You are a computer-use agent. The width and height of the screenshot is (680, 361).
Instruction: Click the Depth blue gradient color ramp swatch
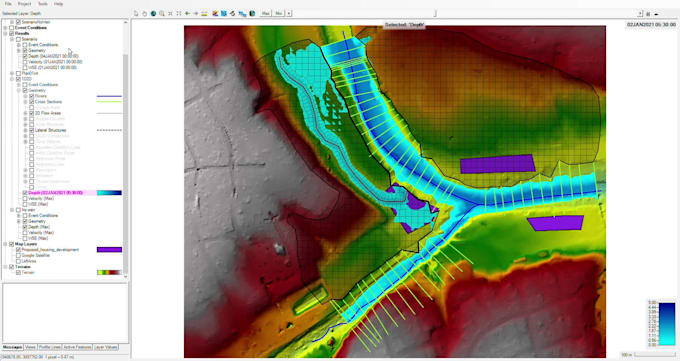click(109, 193)
